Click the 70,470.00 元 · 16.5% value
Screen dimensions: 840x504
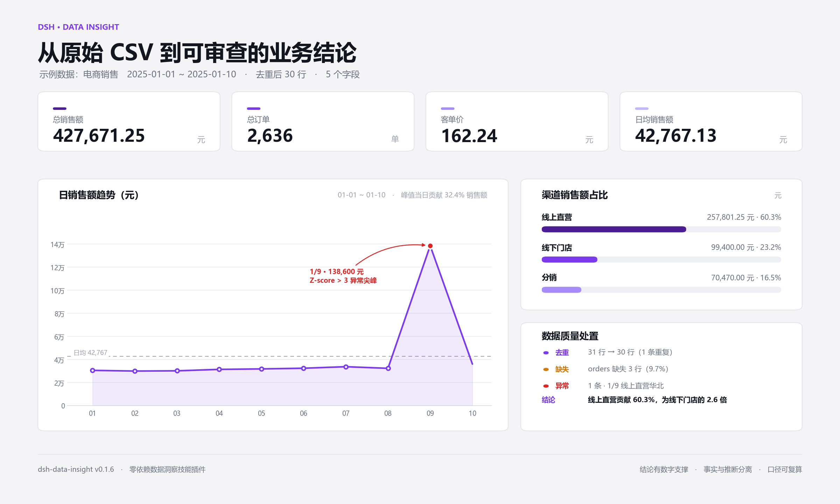(746, 278)
